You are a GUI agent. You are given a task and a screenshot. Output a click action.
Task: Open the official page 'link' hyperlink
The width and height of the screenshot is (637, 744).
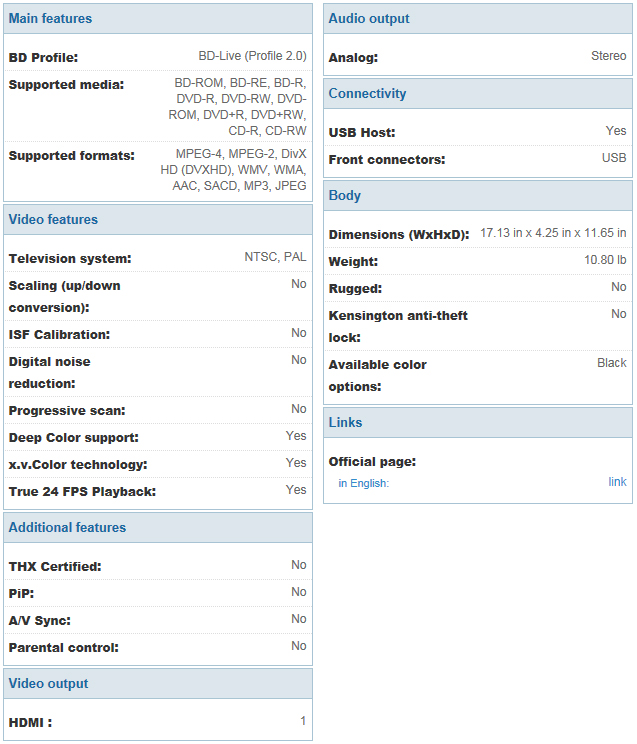617,482
